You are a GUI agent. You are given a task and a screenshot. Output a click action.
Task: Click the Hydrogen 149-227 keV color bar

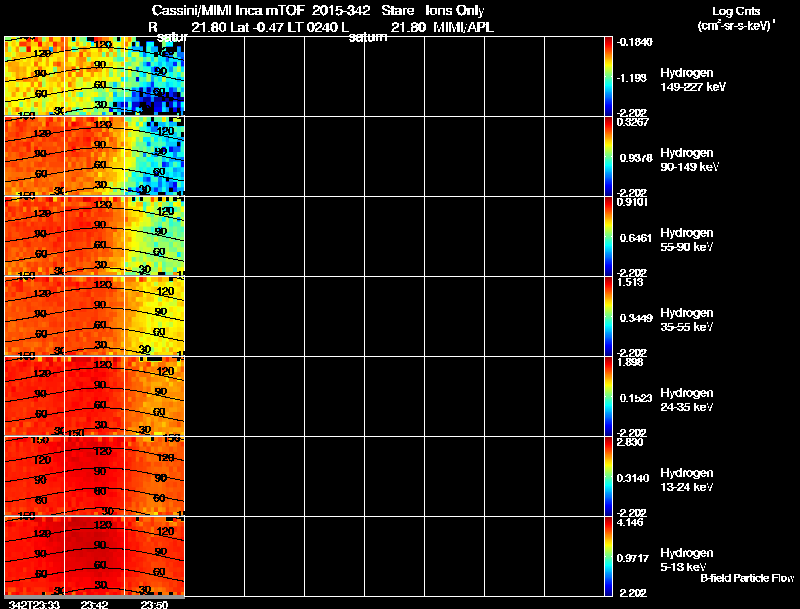point(608,76)
